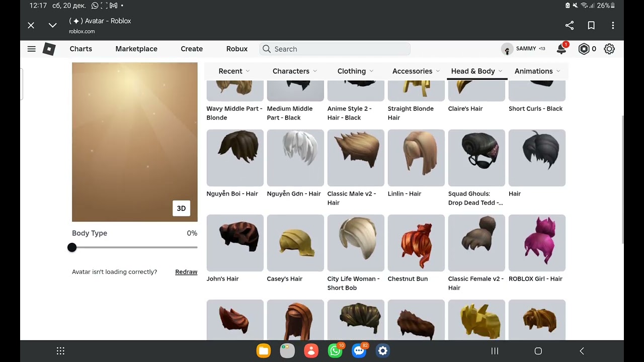Screen dimensions: 644x362
Task: Expand the Characters dropdown
Action: pyautogui.click(x=295, y=71)
